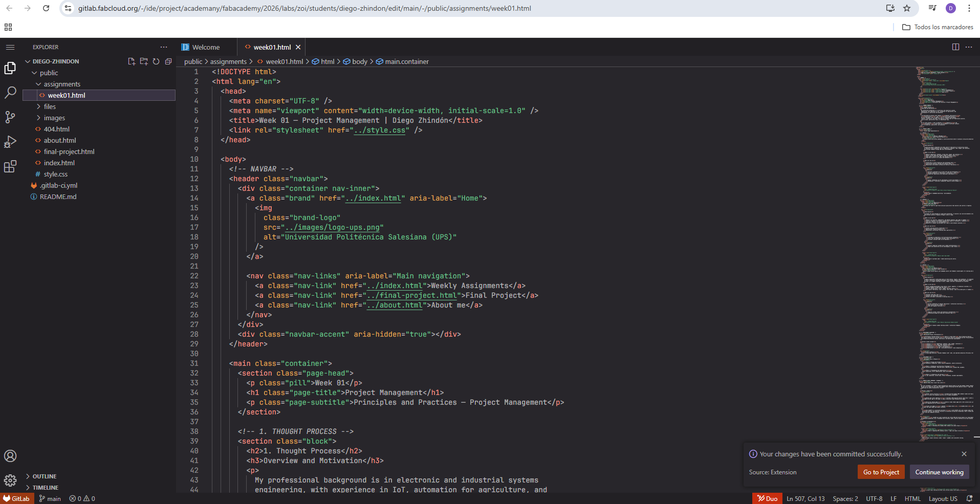Click the Go to Project button
The height and width of the screenshot is (504, 980).
881,472
